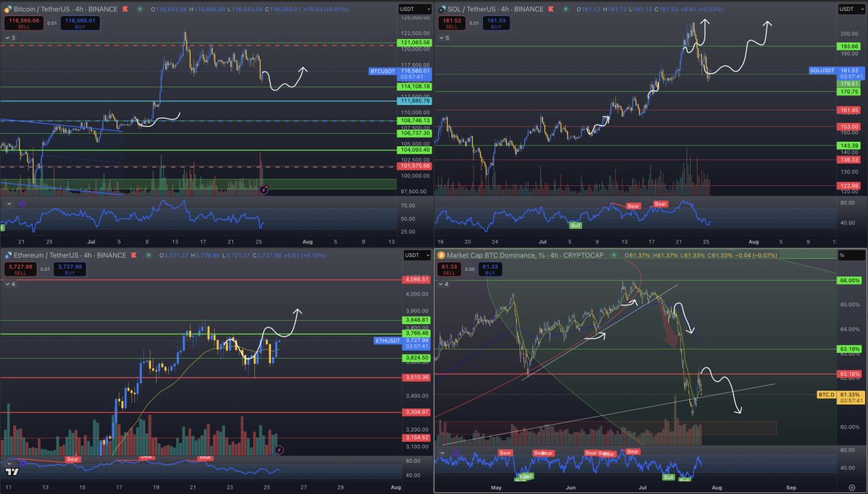Collapse the RSI pane legend on Bitcoin chart
This screenshot has height=494, width=868.
[9, 203]
